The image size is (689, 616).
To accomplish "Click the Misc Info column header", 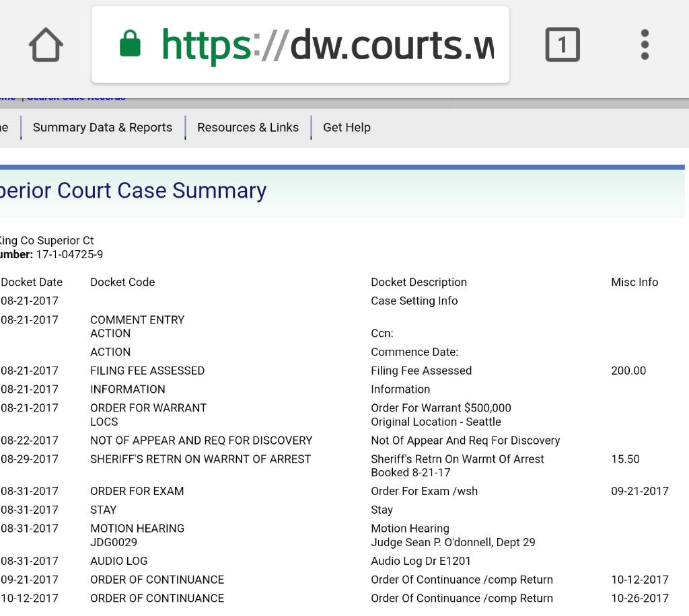I will (634, 282).
